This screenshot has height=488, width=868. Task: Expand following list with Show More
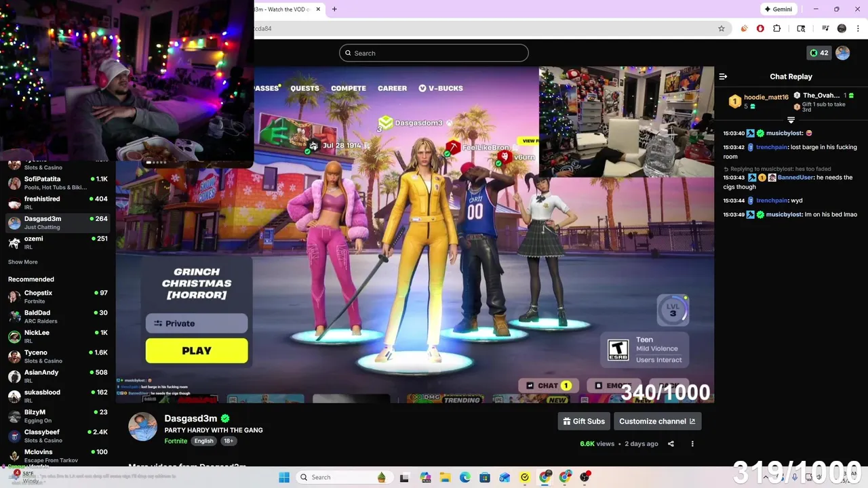click(x=23, y=262)
